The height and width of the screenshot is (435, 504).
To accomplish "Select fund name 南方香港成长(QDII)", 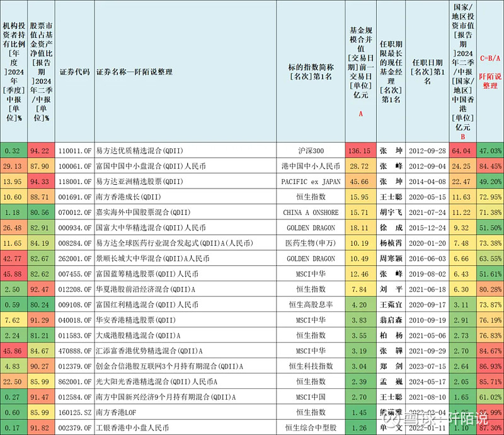I will (x=129, y=197).
